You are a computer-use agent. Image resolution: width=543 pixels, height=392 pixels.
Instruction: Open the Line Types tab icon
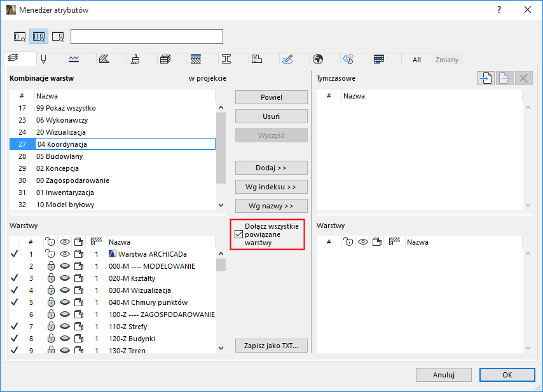point(74,59)
